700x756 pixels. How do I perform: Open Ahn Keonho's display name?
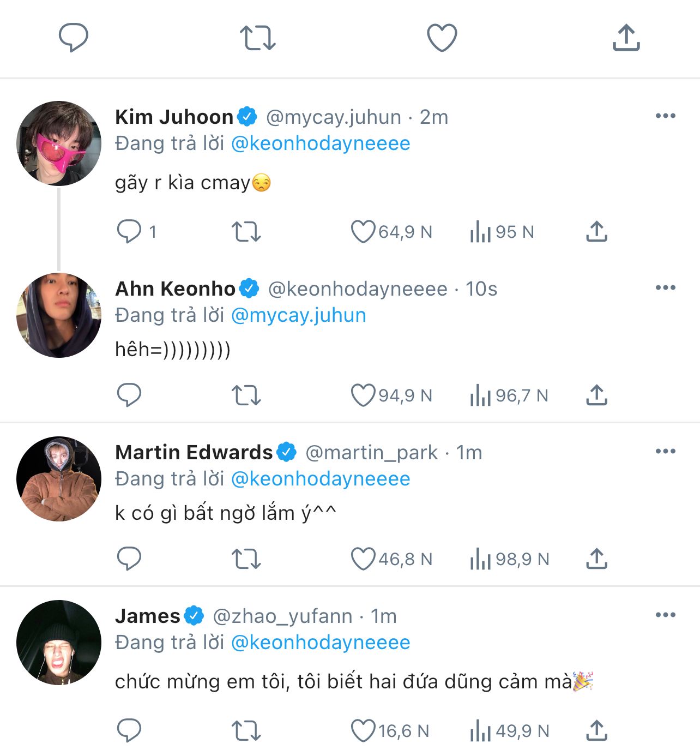[175, 289]
